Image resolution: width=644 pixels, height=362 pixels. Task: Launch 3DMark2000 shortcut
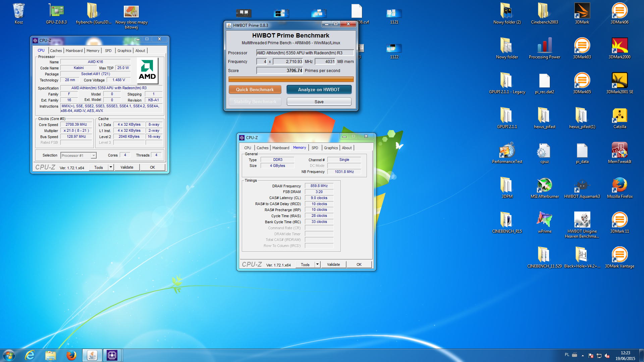(x=620, y=49)
